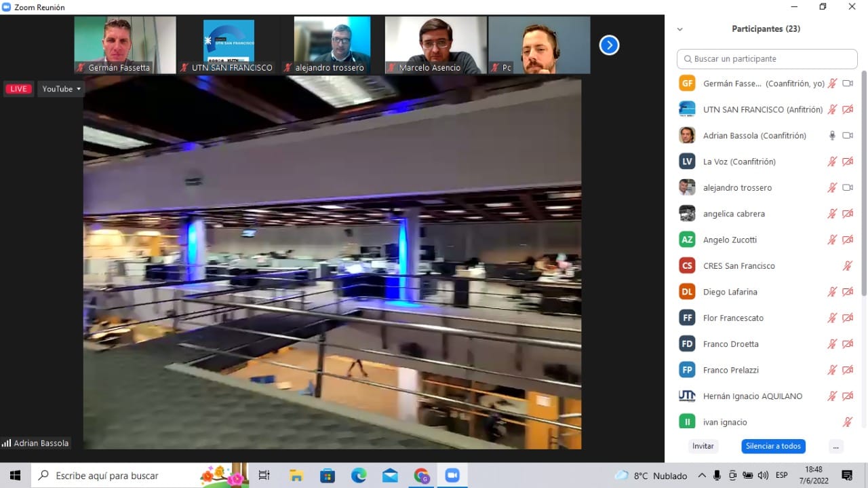Click the Windows taskbar search box
868x488 pixels.
[x=140, y=475]
